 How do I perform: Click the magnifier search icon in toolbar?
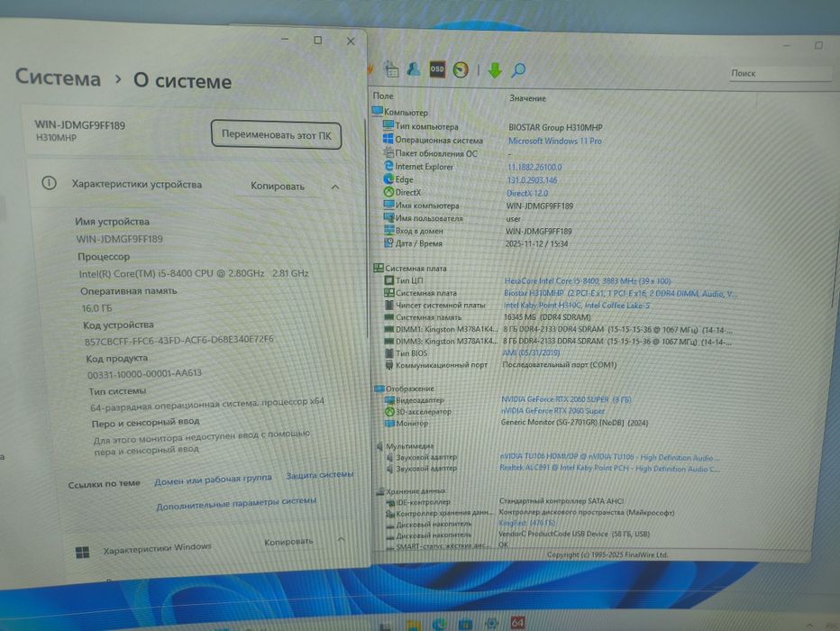point(518,69)
